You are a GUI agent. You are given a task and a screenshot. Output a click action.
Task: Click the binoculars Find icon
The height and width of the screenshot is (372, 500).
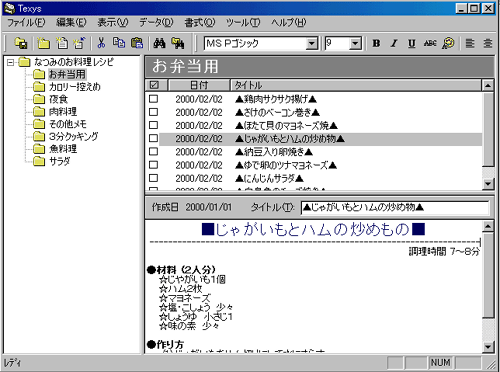159,43
